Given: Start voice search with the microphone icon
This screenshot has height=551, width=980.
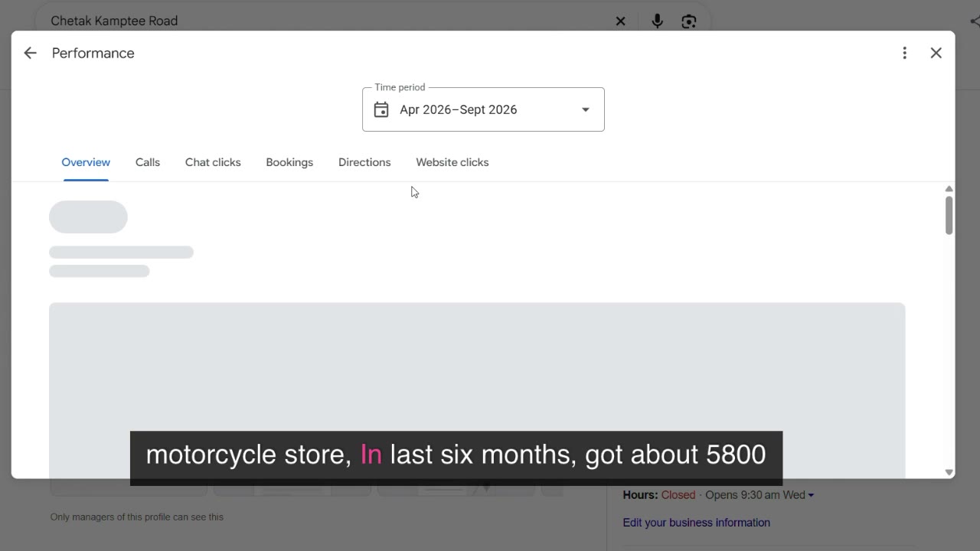Looking at the screenshot, I should [x=657, y=21].
